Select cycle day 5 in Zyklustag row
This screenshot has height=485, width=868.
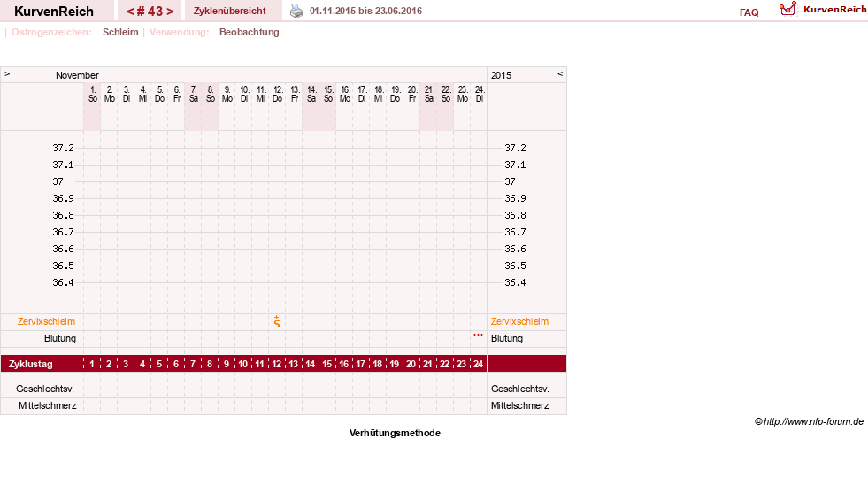[159, 364]
